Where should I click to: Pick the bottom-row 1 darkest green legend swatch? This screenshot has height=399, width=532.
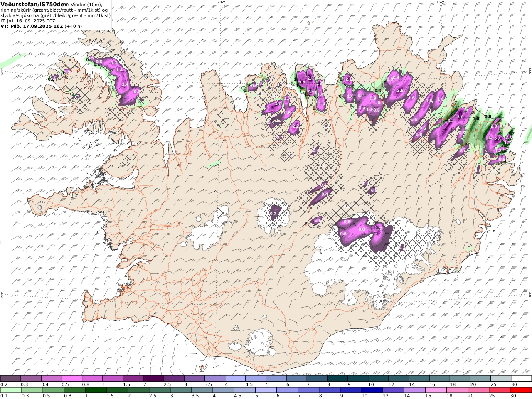pyautogui.click(x=96, y=390)
